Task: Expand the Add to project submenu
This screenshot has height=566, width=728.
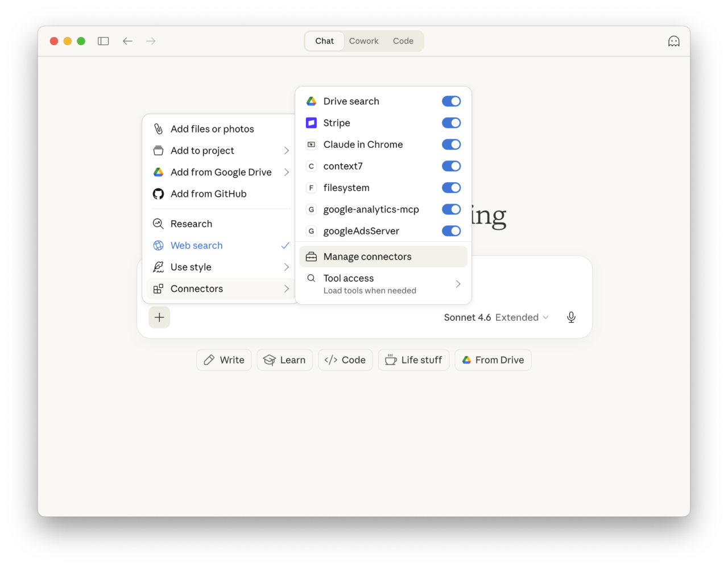Action: tap(202, 150)
